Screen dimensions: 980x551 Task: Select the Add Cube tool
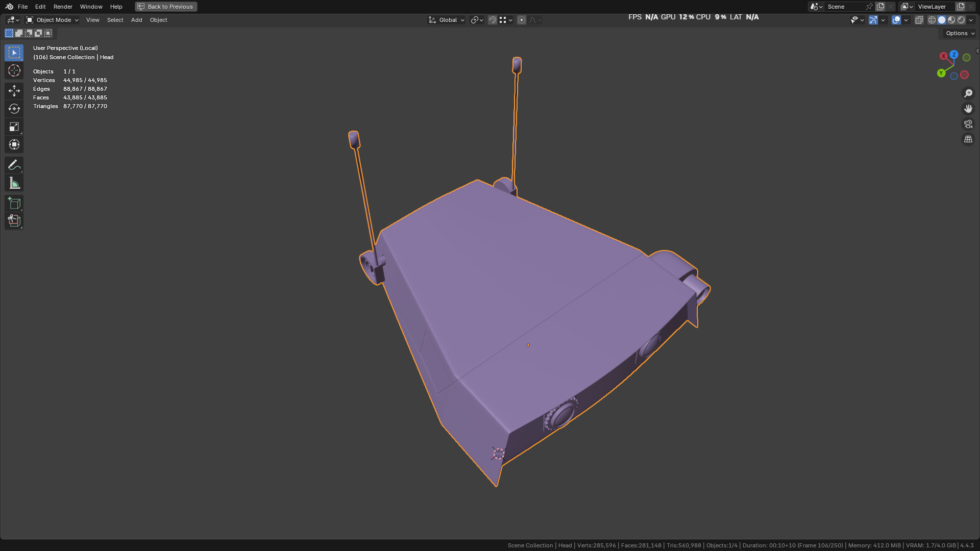pyautogui.click(x=14, y=203)
